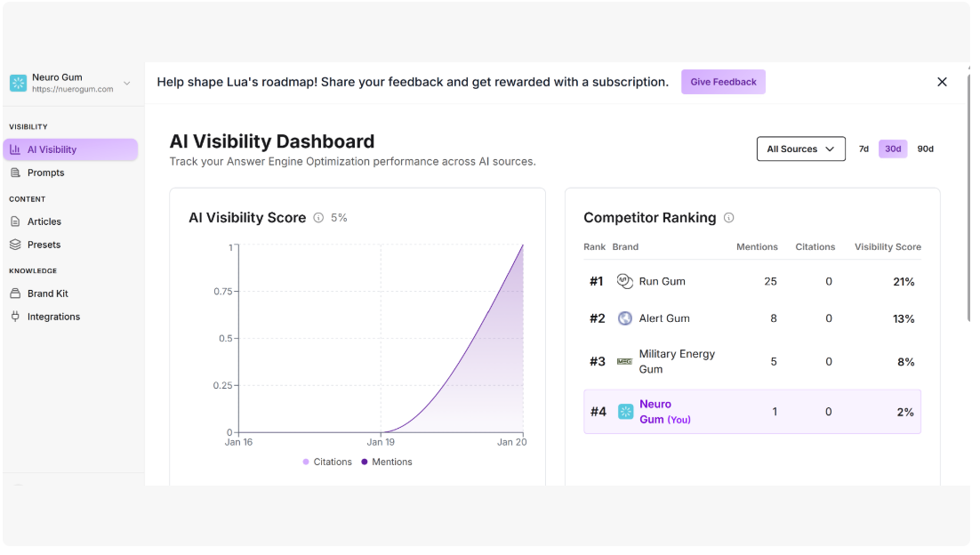The width and height of the screenshot is (980, 555).
Task: Click the Integrations plug icon
Action: coord(15,316)
